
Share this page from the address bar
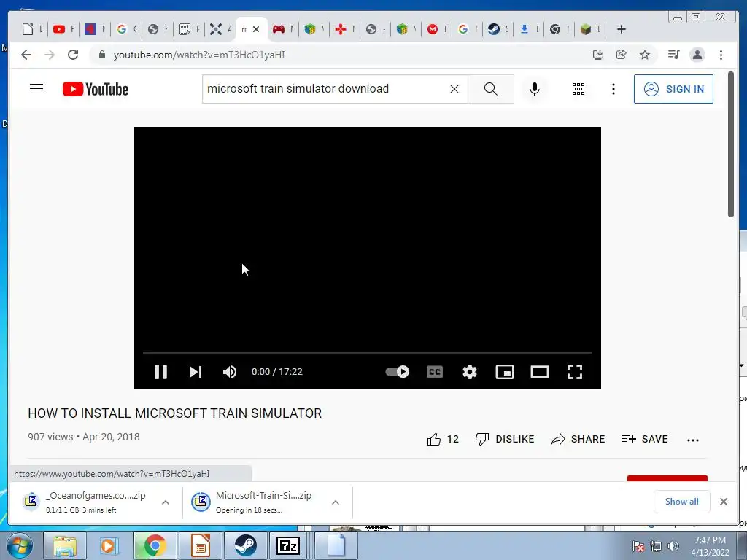(x=622, y=55)
